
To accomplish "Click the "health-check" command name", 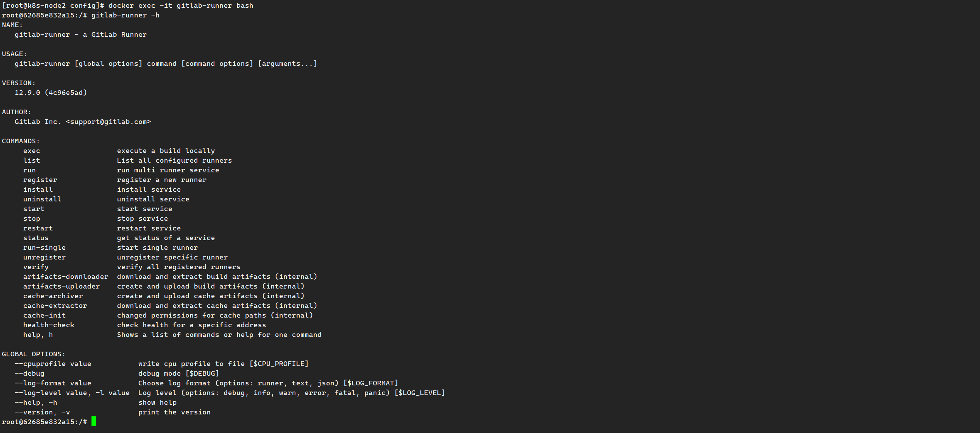I will (x=48, y=325).
